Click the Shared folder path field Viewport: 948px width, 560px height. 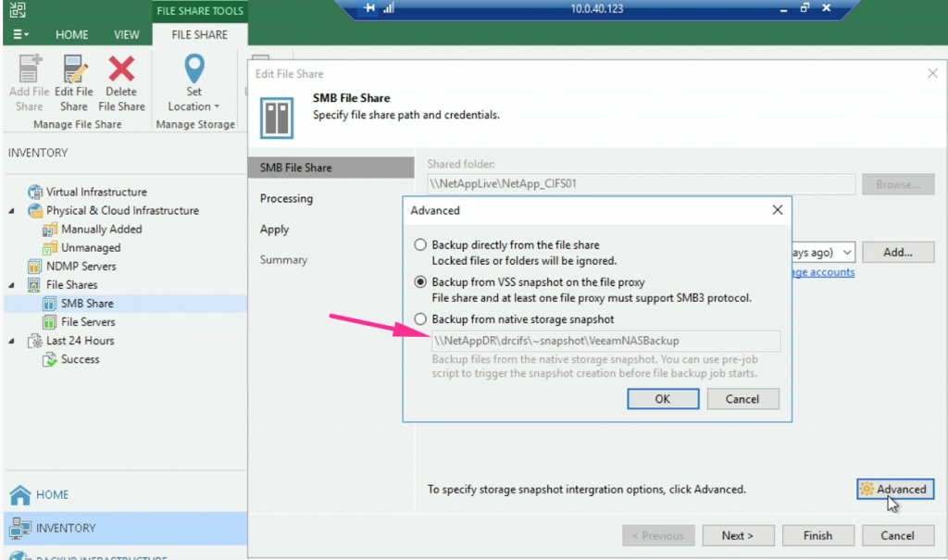641,184
